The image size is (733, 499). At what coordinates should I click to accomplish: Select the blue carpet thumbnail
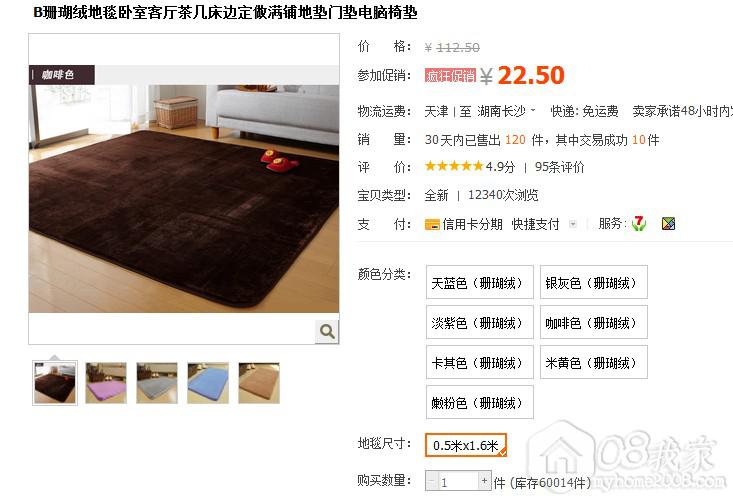point(208,383)
